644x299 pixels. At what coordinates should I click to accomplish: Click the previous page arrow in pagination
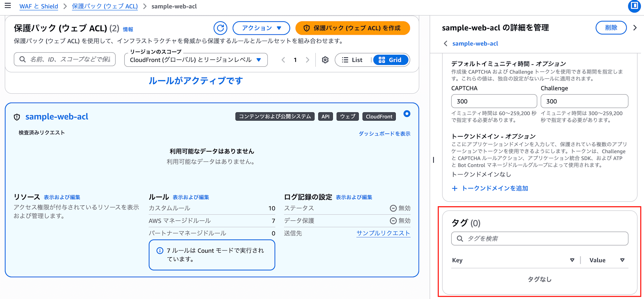tap(283, 60)
